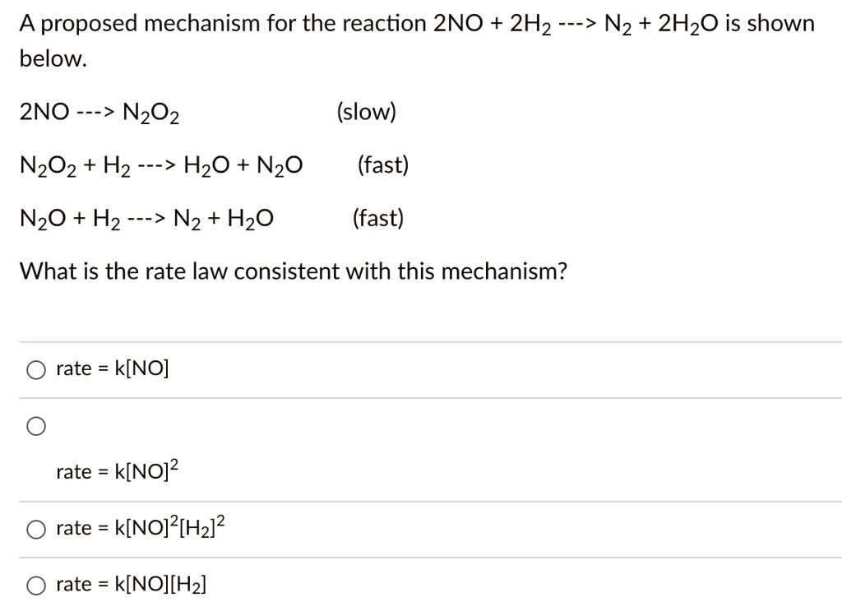Image resolution: width=842 pixels, height=616 pixels.
Task: Click the rate law question prompt text
Action: tap(293, 271)
